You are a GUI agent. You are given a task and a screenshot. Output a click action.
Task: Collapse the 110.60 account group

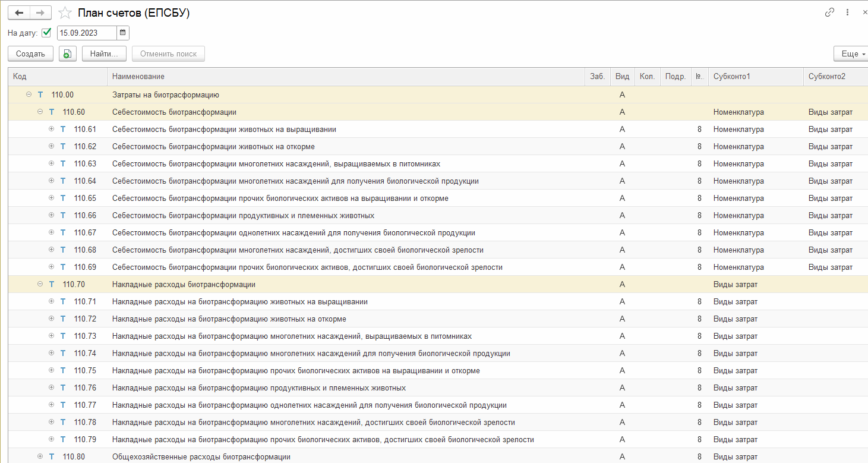click(40, 112)
